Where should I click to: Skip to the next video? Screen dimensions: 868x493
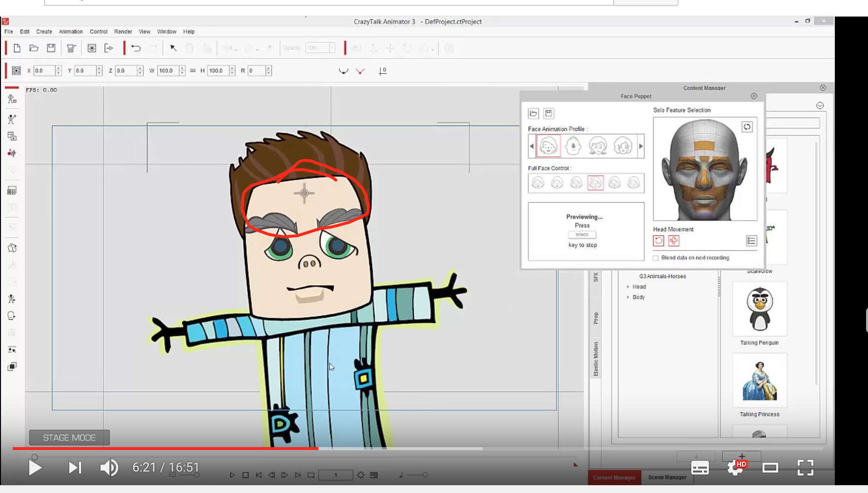pyautogui.click(x=75, y=468)
